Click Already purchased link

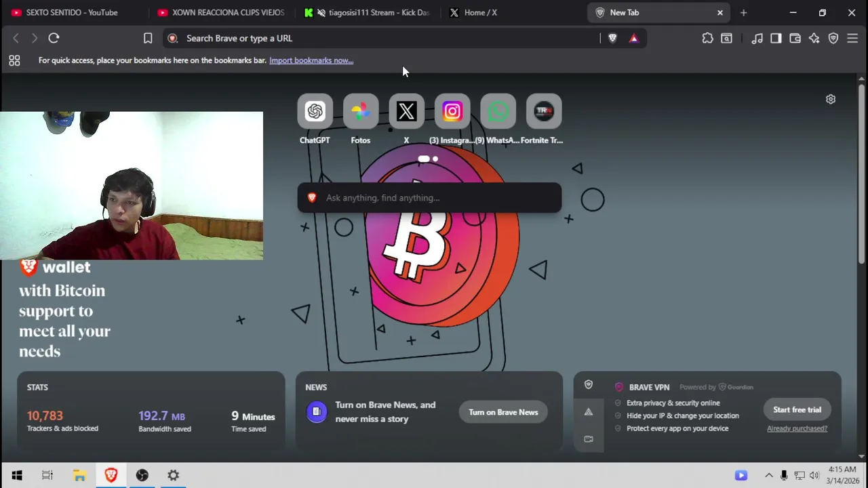(797, 428)
